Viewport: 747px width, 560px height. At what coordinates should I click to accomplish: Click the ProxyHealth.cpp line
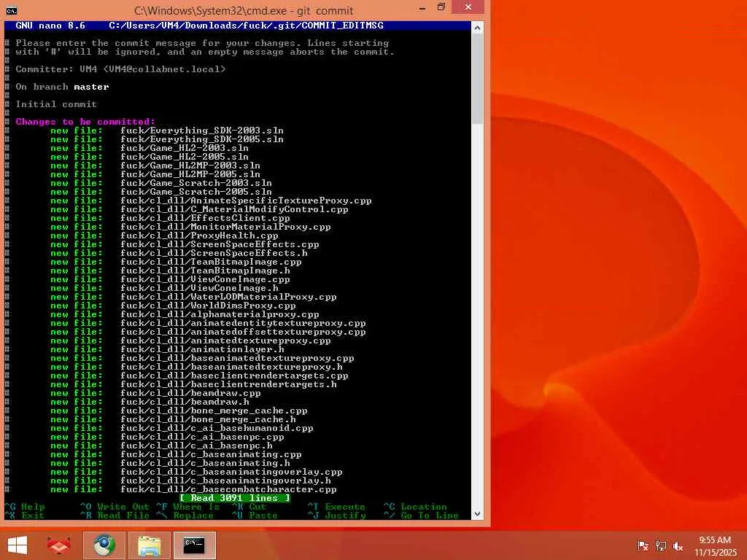(199, 236)
